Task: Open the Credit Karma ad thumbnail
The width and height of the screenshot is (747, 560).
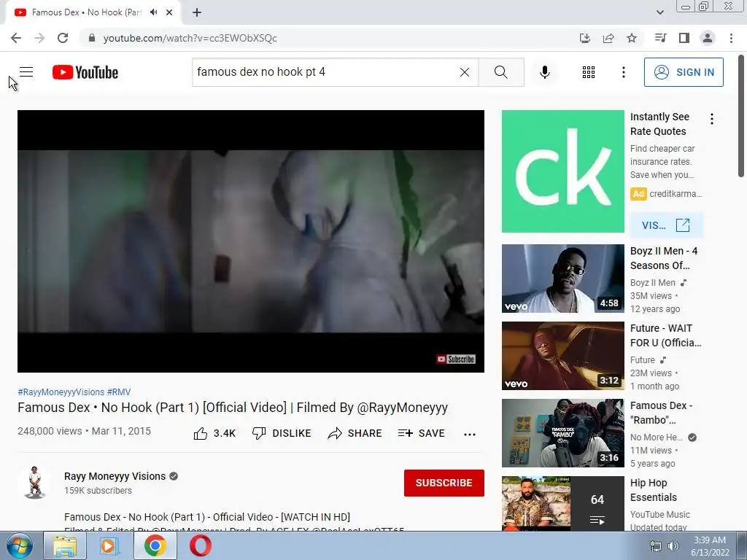Action: click(562, 171)
